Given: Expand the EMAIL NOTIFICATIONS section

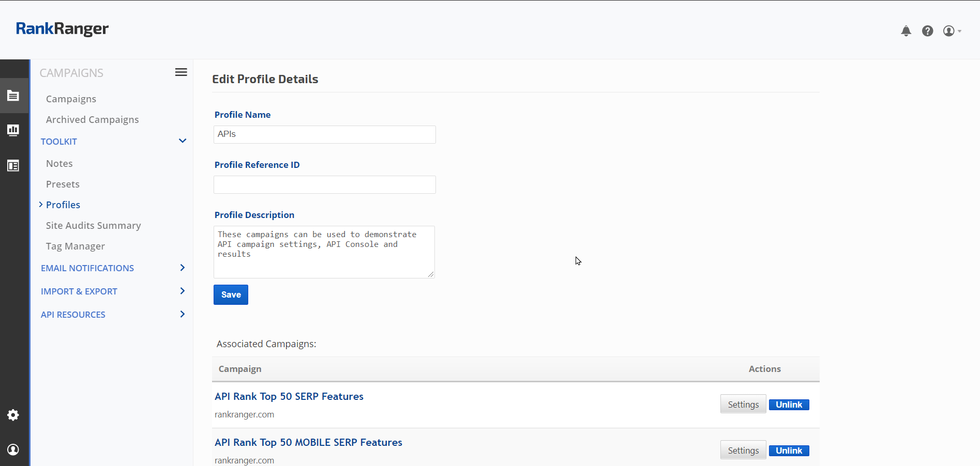Looking at the screenshot, I should coord(182,268).
